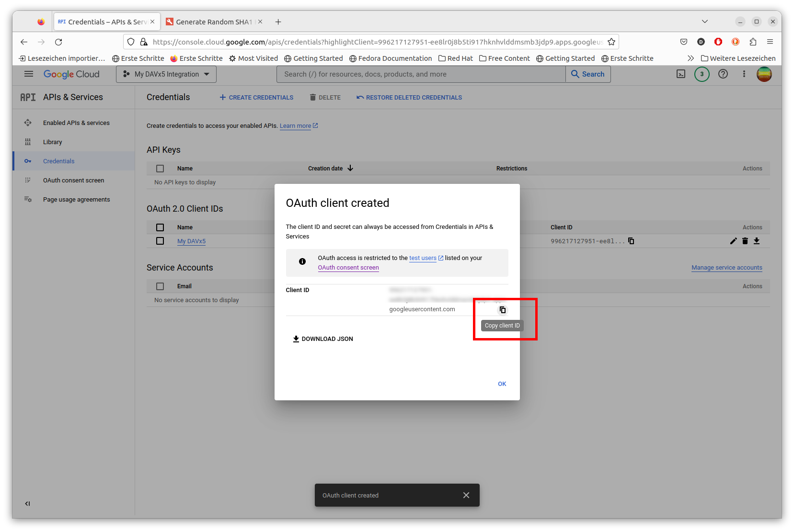The width and height of the screenshot is (794, 532).
Task: Click the info icon in the dialog notice
Action: pos(302,261)
